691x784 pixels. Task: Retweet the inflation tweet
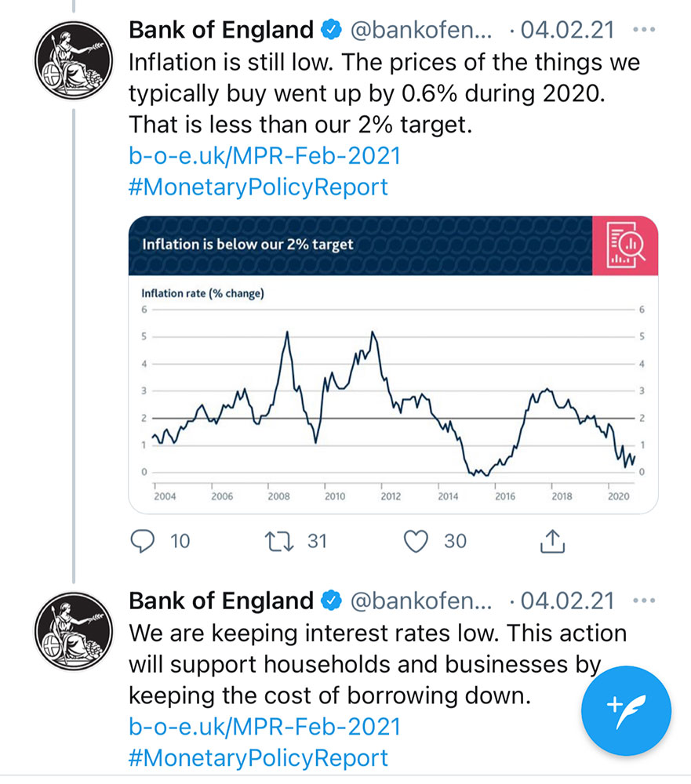coord(277,540)
